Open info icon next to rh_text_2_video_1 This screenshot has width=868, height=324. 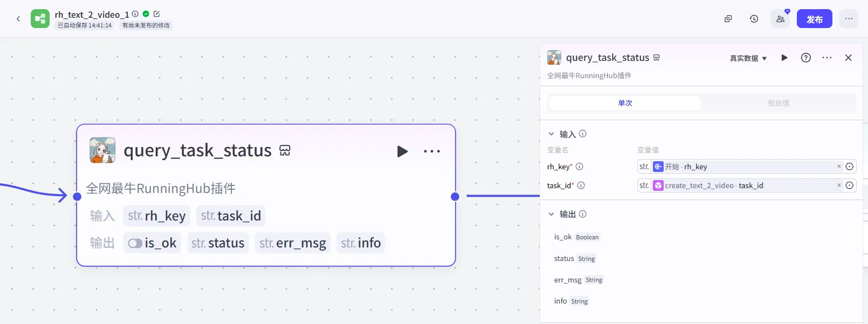pyautogui.click(x=135, y=14)
